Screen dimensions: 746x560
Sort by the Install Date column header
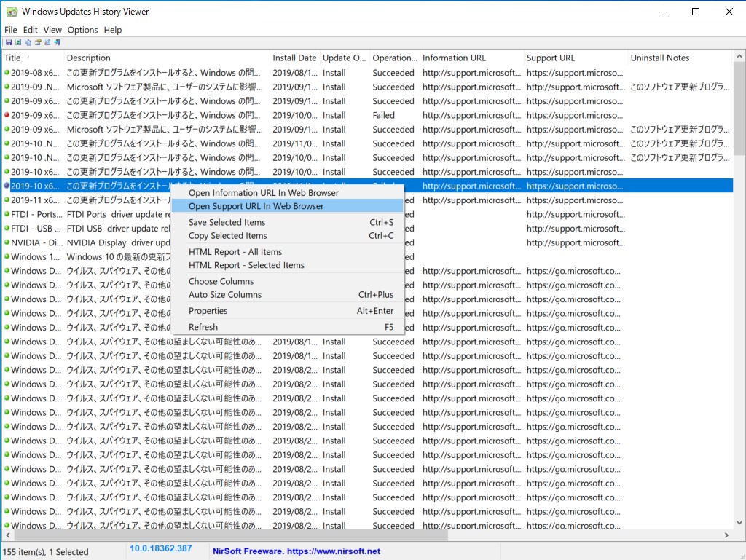294,58
